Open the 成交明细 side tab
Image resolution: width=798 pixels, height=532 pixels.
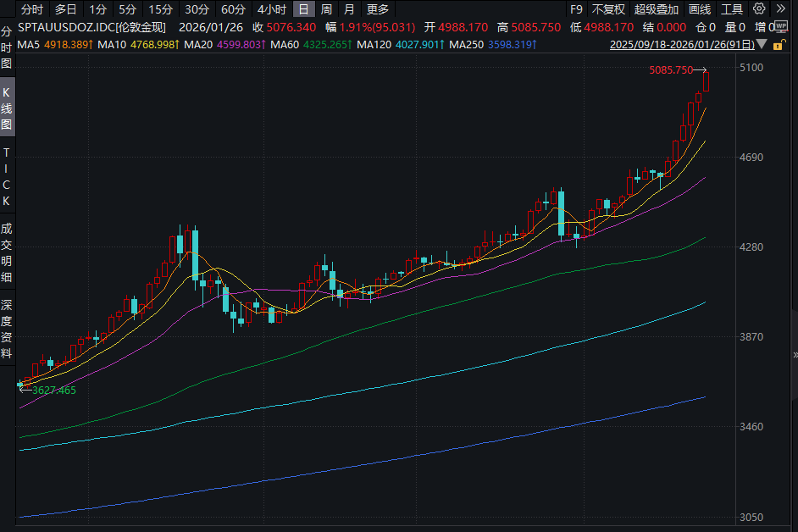7,252
